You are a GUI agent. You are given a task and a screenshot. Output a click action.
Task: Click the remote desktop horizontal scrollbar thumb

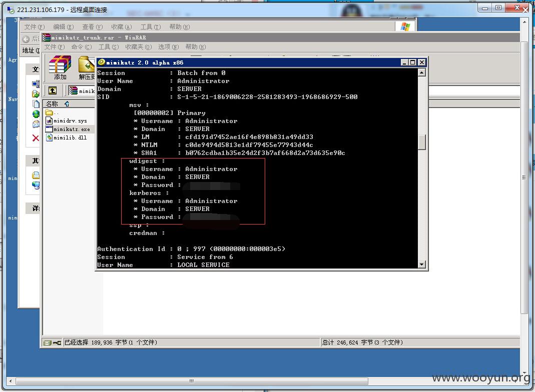point(192,381)
